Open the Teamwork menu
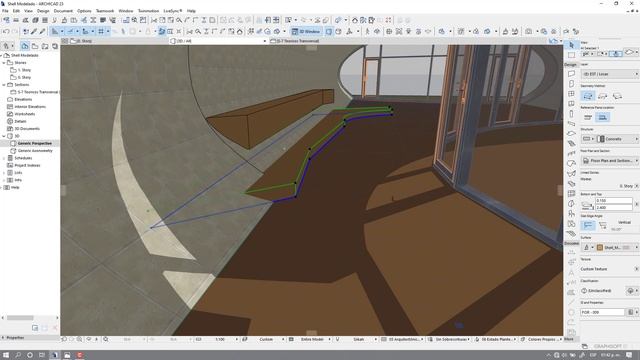Screen dimensions: 640x360 (x=105, y=11)
